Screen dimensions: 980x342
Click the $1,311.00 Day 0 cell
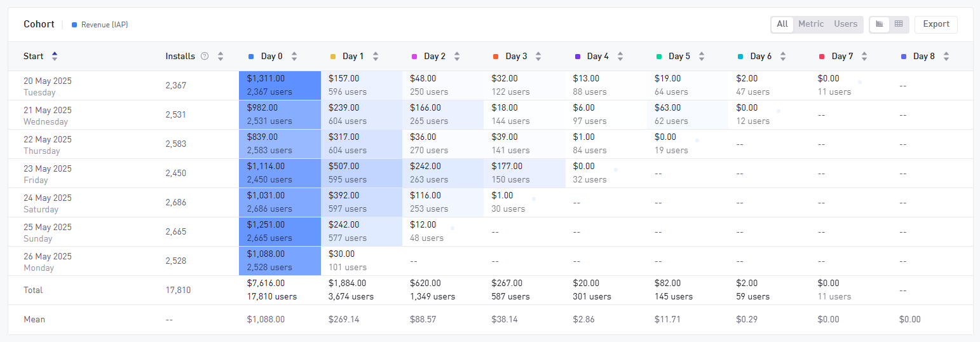click(280, 85)
